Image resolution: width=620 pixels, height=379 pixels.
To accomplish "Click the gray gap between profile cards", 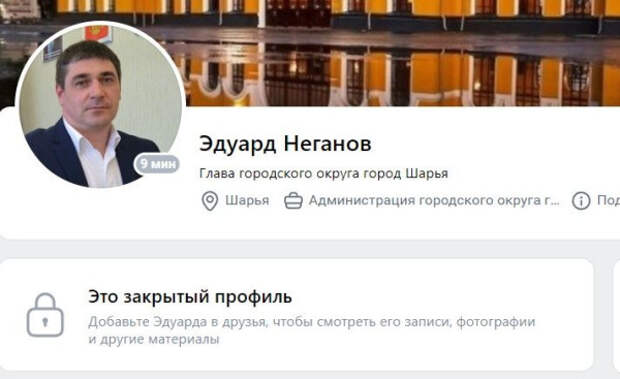I will point(310,249).
